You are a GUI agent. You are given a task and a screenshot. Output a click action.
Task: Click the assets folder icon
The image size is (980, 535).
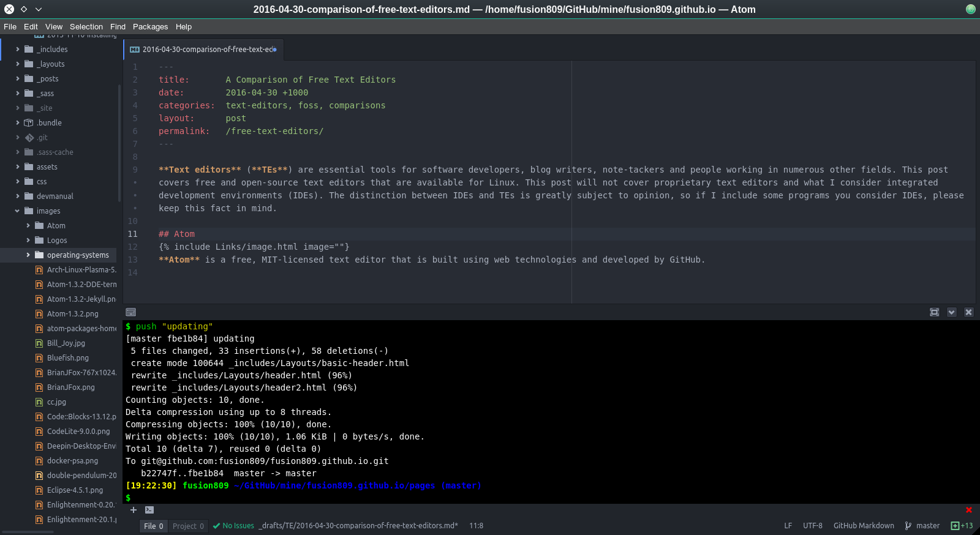click(x=29, y=166)
